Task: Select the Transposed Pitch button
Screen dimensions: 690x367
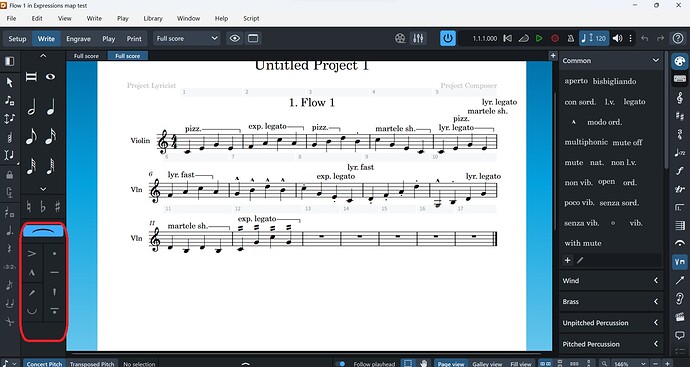Action: click(92, 364)
